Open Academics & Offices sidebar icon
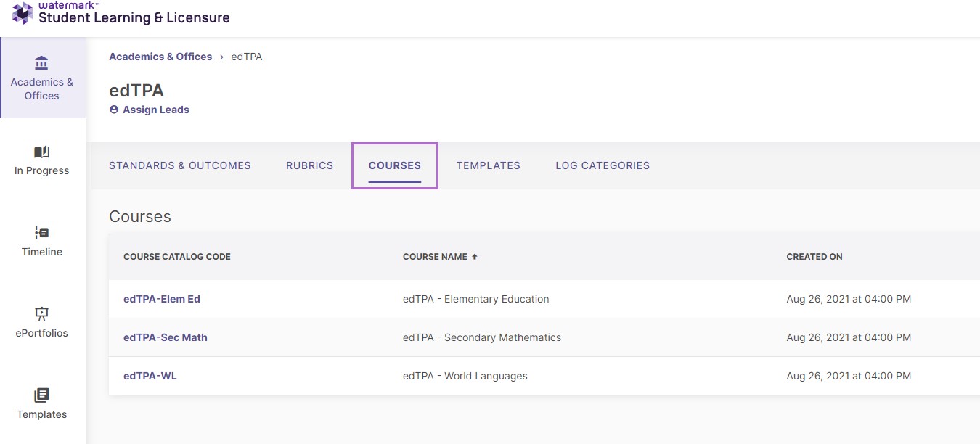 tap(41, 63)
